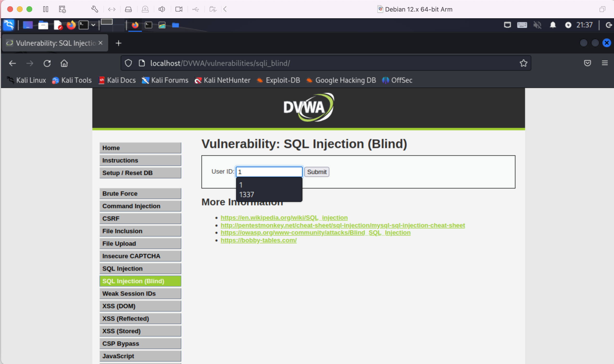
Task: Open the terminal emulator launcher in panel
Action: (83, 25)
